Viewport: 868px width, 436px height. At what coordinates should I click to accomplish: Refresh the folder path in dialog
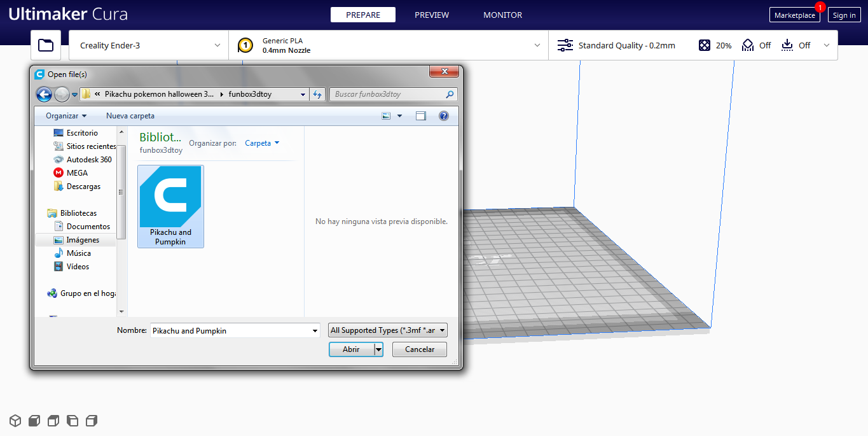(318, 94)
